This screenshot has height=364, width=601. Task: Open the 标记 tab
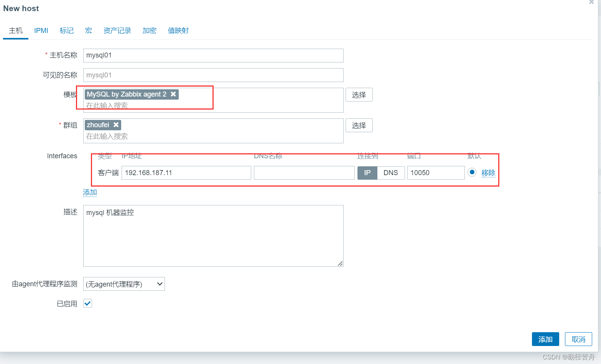pyautogui.click(x=67, y=31)
